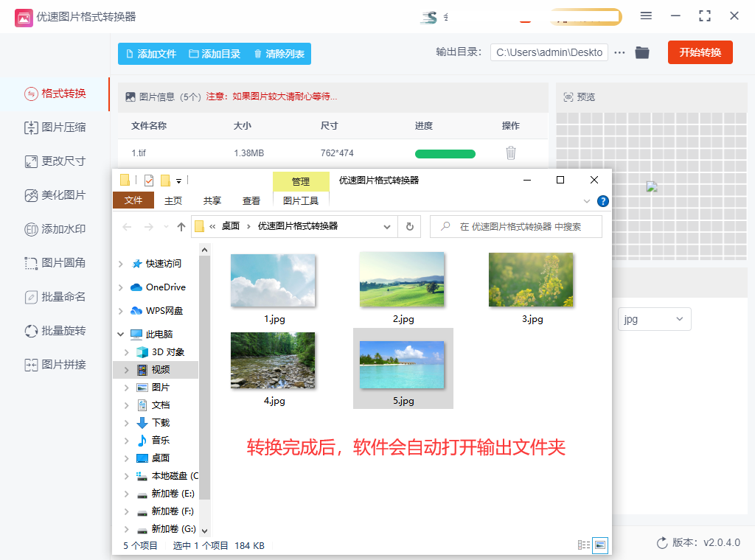
Task: Open the quick access toolbar customize dropdown
Action: click(x=178, y=181)
